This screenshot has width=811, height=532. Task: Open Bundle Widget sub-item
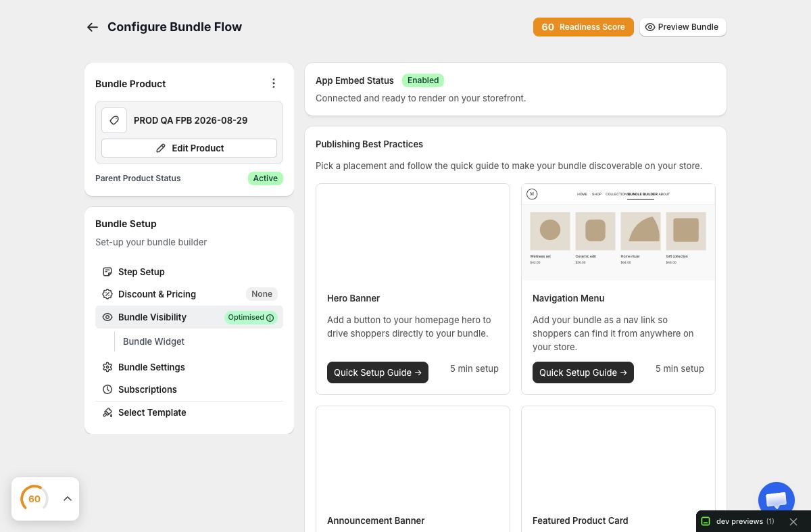tap(153, 341)
